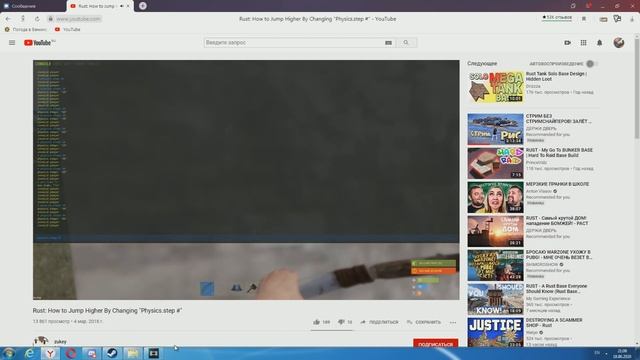Open notifications bell
Viewport: 640px width, 360px height.
pos(599,42)
